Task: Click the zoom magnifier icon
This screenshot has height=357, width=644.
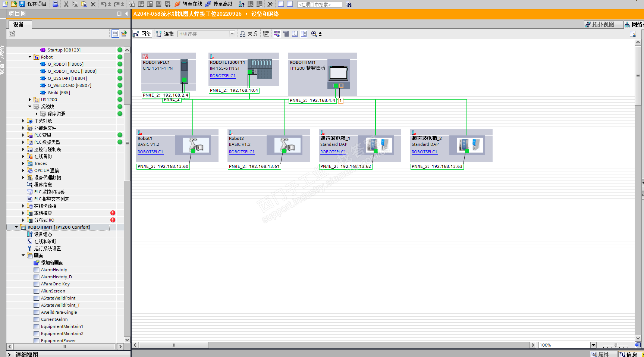Action: pyautogui.click(x=314, y=34)
